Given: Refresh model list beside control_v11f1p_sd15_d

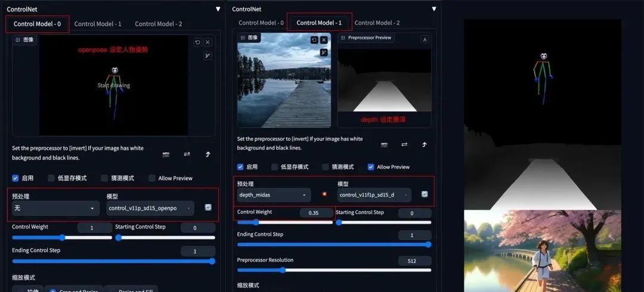Looking at the screenshot, I should click(425, 194).
